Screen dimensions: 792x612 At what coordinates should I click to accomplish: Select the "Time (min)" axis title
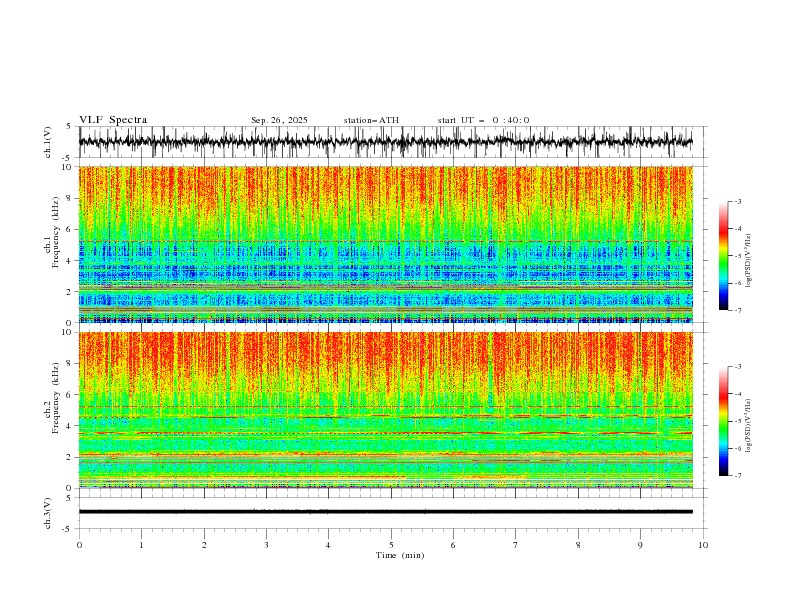coord(400,555)
